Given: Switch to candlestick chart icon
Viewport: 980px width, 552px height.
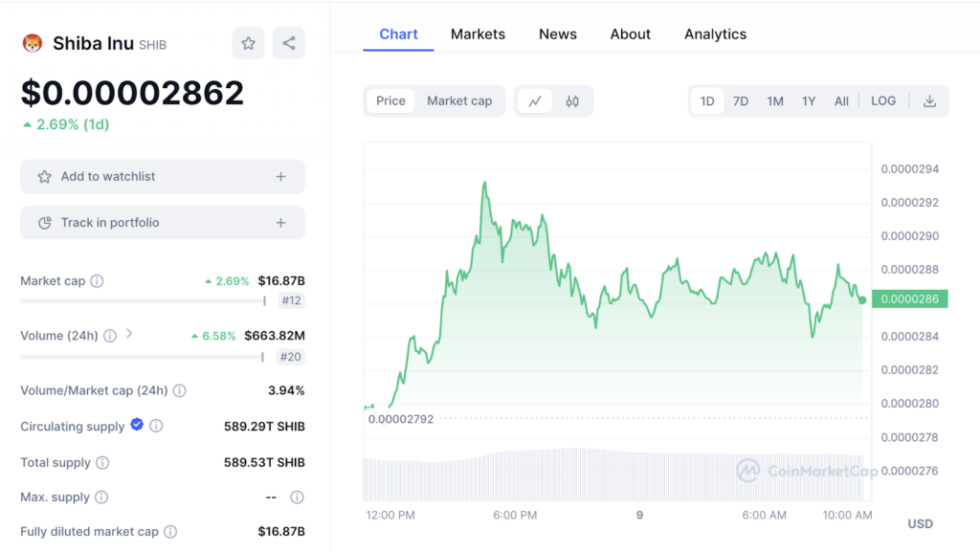Looking at the screenshot, I should click(x=572, y=101).
